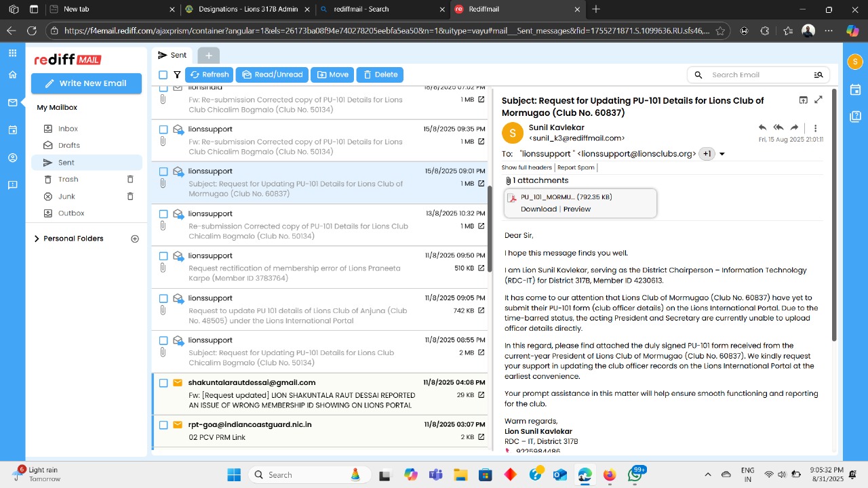
Task: Open WhatsApp from the taskbar
Action: tap(635, 474)
